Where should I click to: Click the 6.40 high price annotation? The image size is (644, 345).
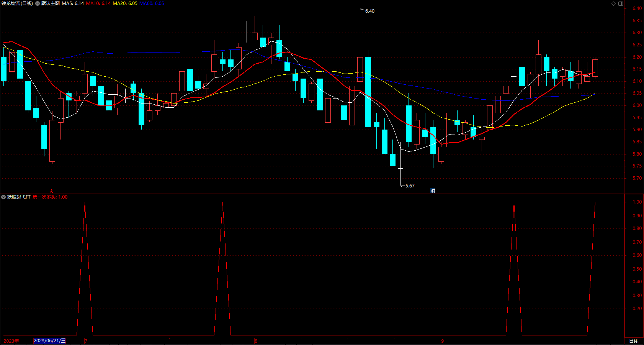[370, 11]
